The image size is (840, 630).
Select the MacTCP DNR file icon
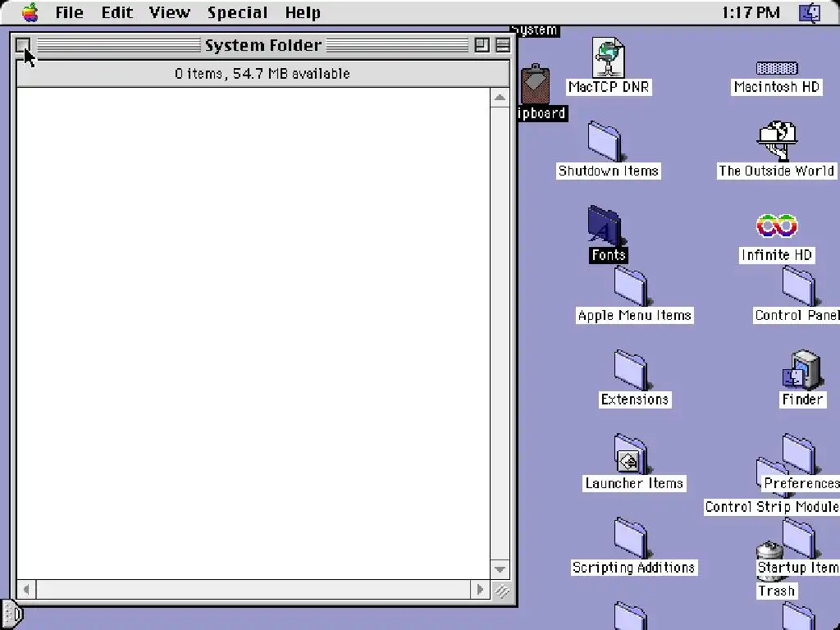click(x=608, y=58)
